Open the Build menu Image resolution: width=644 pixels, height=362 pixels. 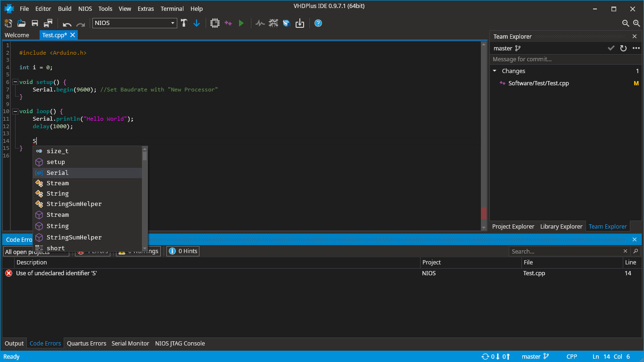[x=65, y=8]
